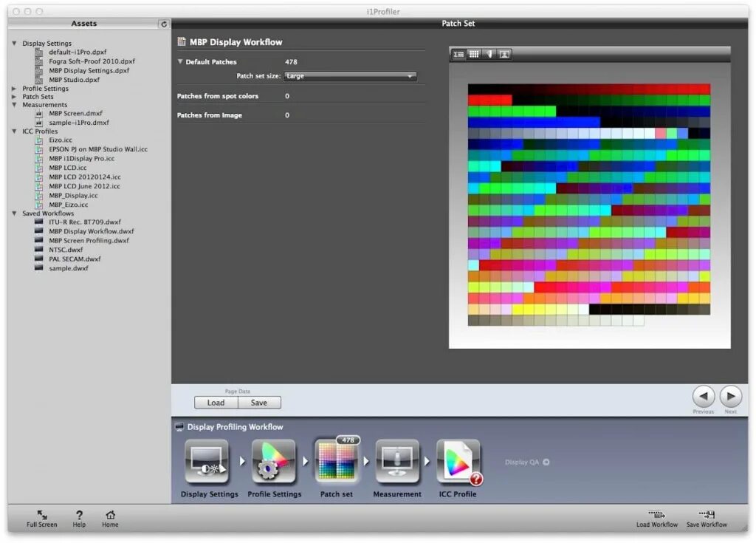Viewport: 756px width, 543px height.
Task: Click file icon next to Eizo.icc
Action: click(39, 140)
